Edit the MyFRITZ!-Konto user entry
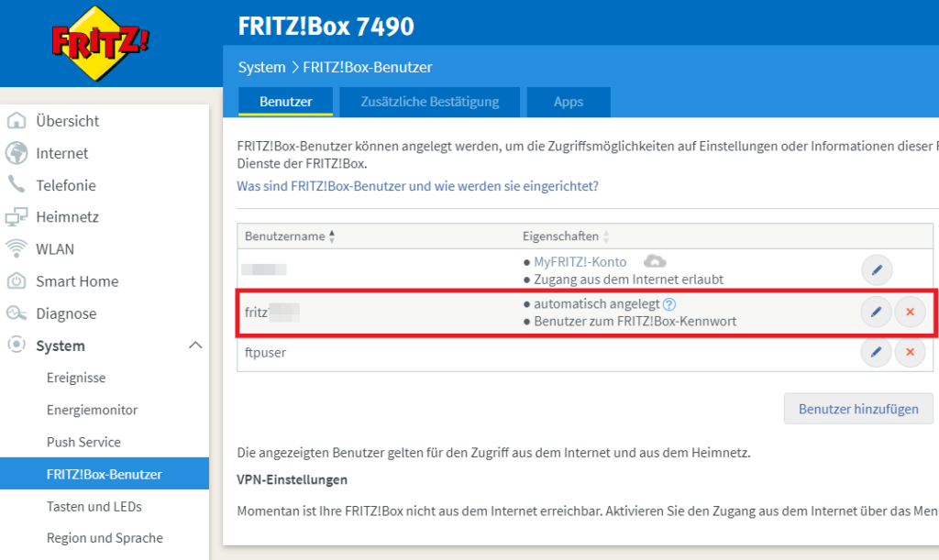This screenshot has width=939, height=560. [876, 270]
